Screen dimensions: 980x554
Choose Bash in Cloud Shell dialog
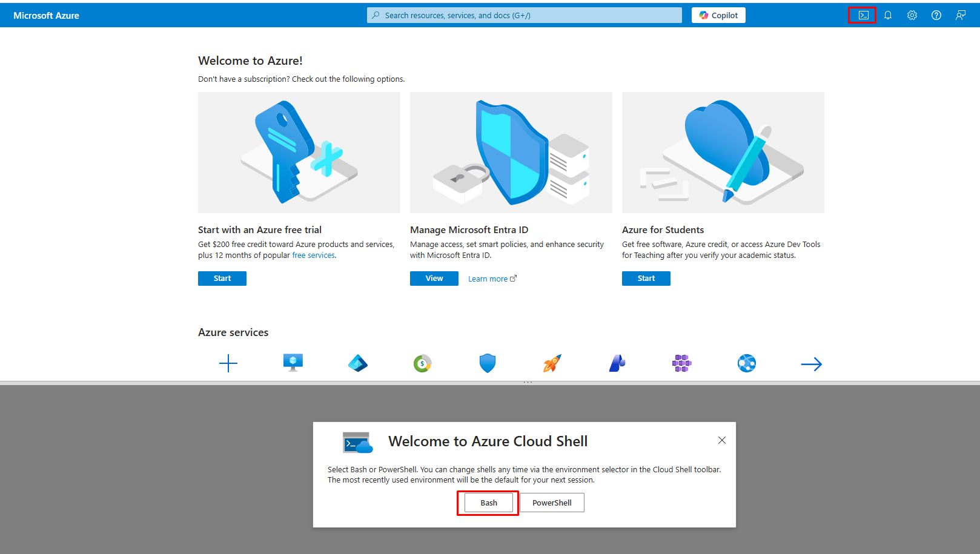tap(489, 503)
